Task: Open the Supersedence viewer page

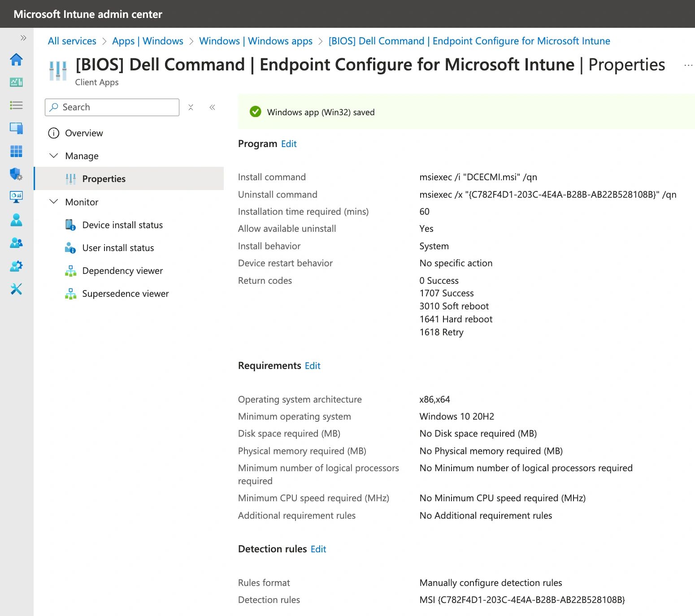Action: click(125, 294)
